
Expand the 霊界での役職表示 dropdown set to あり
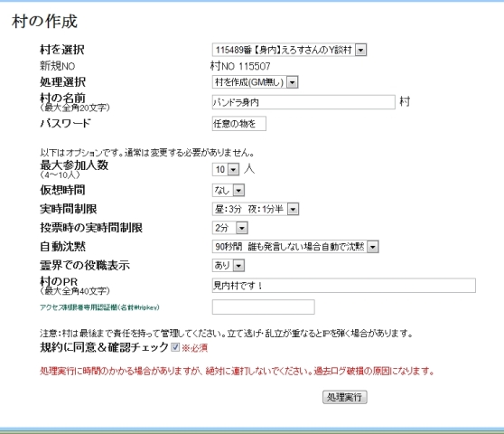229,266
